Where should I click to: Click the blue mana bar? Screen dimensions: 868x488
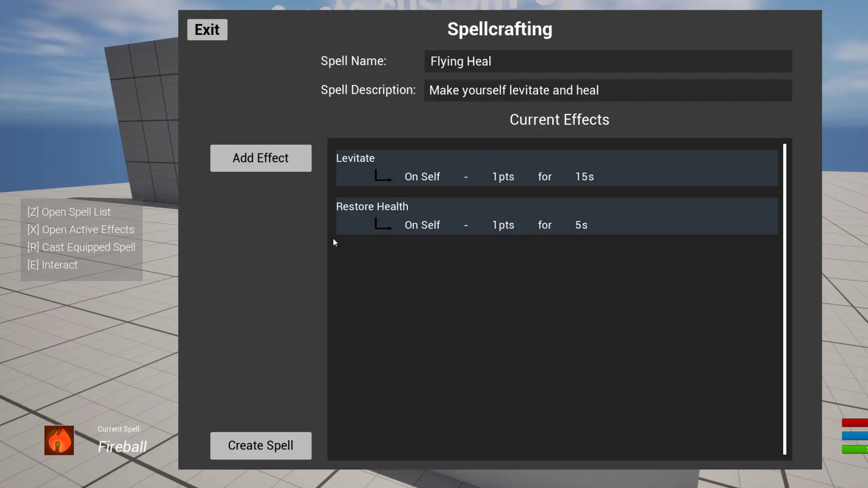pyautogui.click(x=854, y=436)
